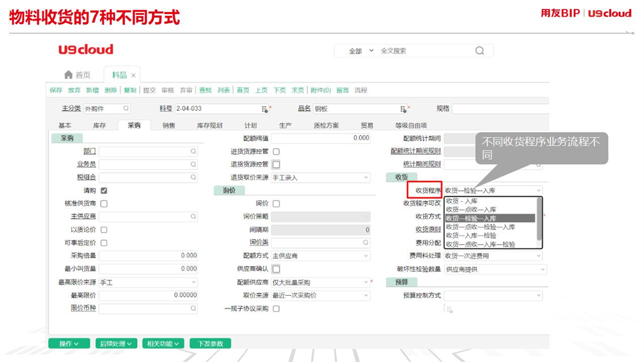Click 查找 in the toolbar
Screen dimensions: 644x362
[x=205, y=90]
